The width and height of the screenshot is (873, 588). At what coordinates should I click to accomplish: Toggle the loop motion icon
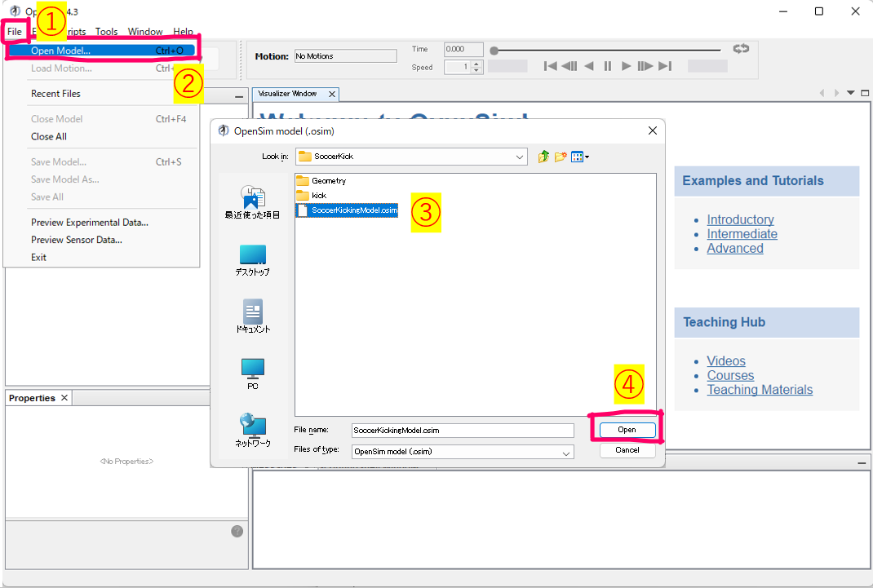741,49
